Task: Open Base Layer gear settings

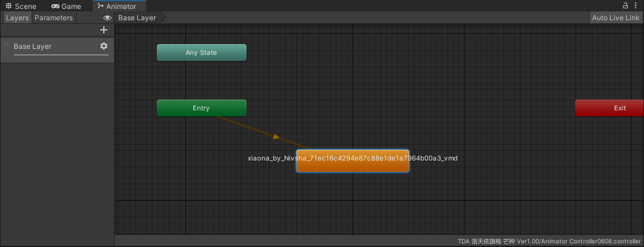Action: coord(104,46)
